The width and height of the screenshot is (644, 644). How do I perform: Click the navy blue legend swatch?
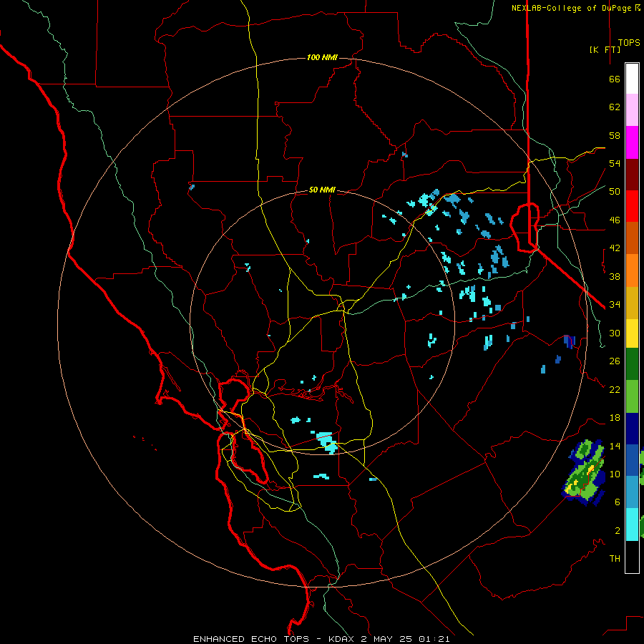coord(632,429)
